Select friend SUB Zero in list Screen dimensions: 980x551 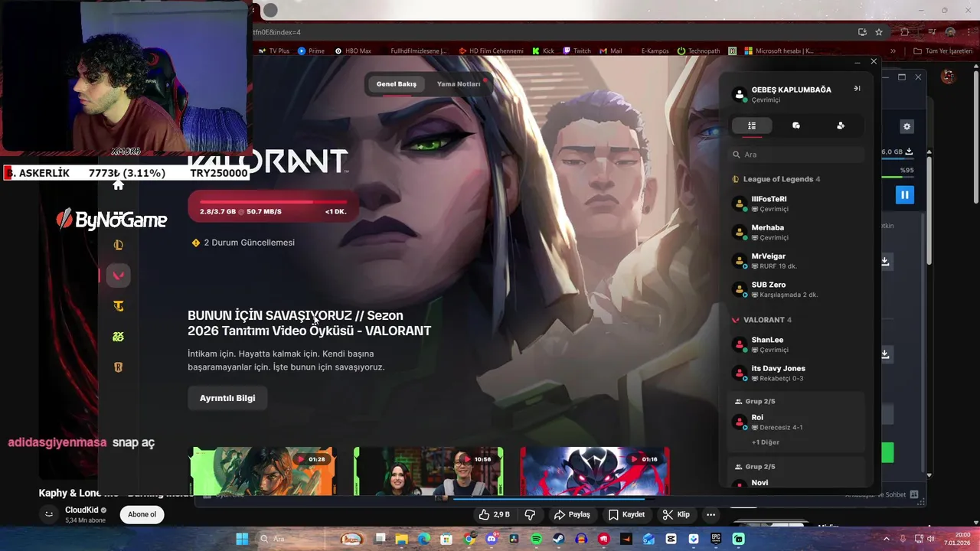796,289
